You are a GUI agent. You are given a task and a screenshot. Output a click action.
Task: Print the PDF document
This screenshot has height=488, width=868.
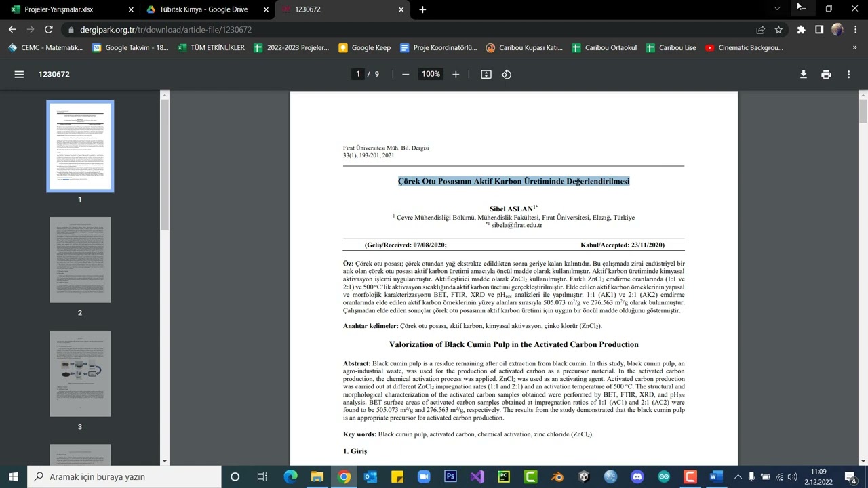(x=826, y=75)
